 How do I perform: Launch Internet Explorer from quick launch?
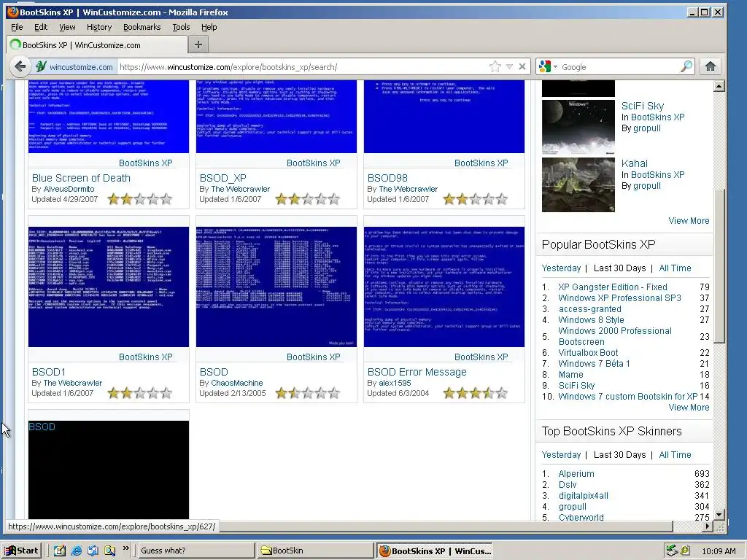[76, 551]
